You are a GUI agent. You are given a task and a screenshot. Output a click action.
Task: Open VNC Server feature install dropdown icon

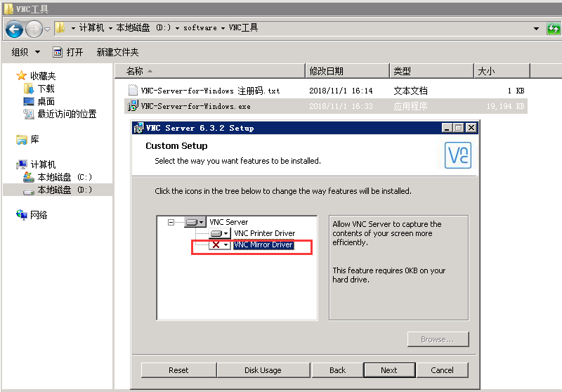(195, 223)
